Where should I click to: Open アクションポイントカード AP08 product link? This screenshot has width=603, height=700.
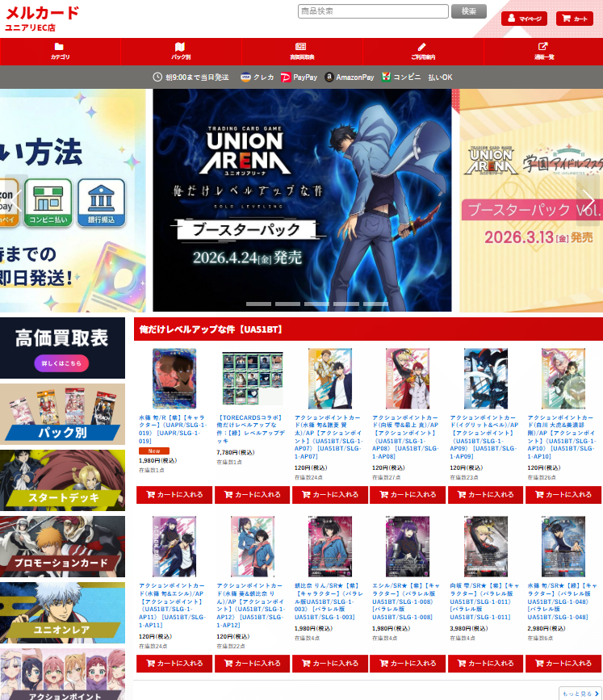pos(406,437)
